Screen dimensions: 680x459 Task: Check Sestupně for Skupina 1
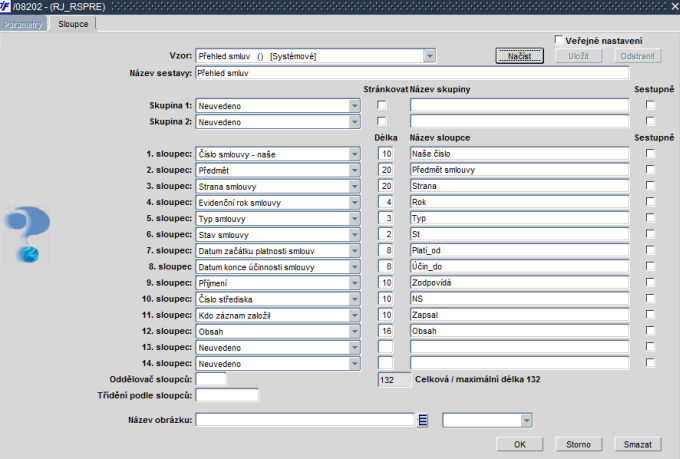[650, 105]
